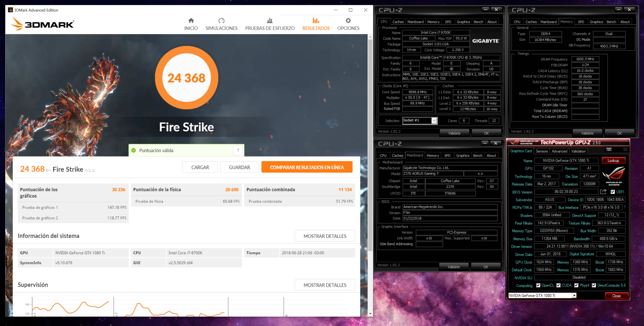Click OK in CPU-Z Mainboard window
This screenshot has width=644, height=326.
point(485,267)
